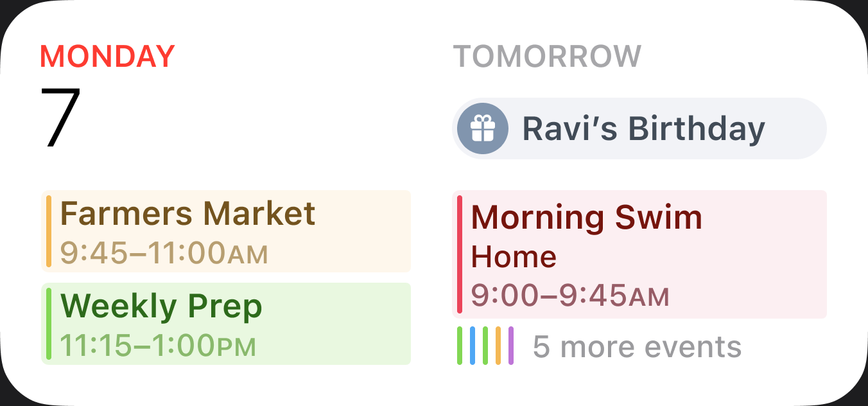Click the gift icon beside Ravi's Birthday
868x406 pixels.
click(482, 128)
